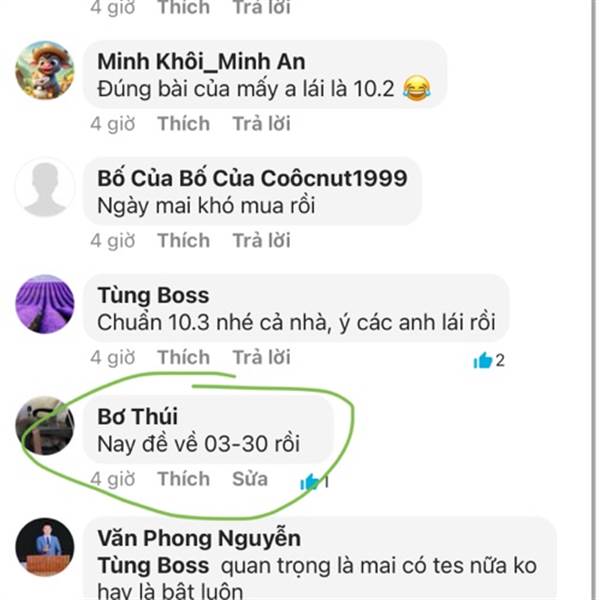The image size is (600, 600).
Task: Open Văn Phong Nguyễn's profile name
Action: point(199,538)
